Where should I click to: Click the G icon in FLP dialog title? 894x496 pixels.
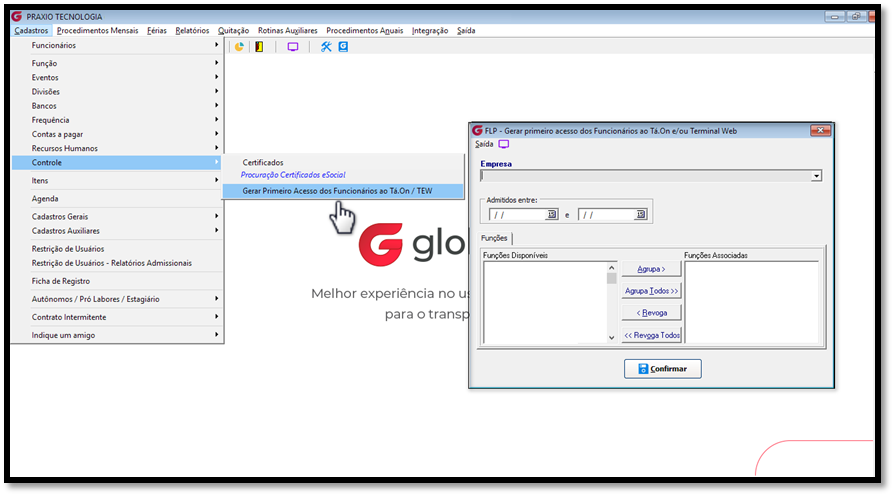478,131
